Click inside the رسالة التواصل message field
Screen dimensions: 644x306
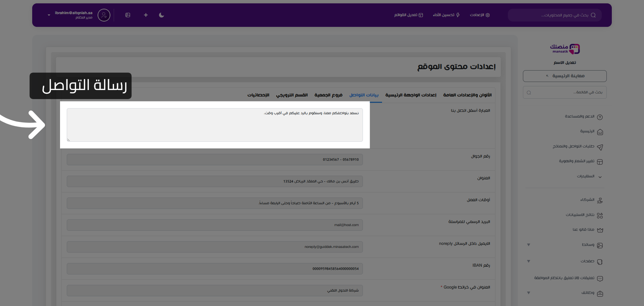click(x=215, y=125)
